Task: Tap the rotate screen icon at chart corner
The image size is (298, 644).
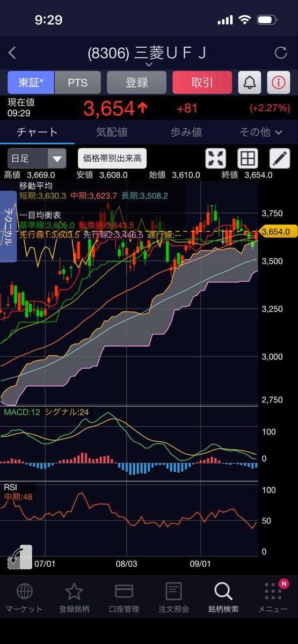Action: coord(20,557)
